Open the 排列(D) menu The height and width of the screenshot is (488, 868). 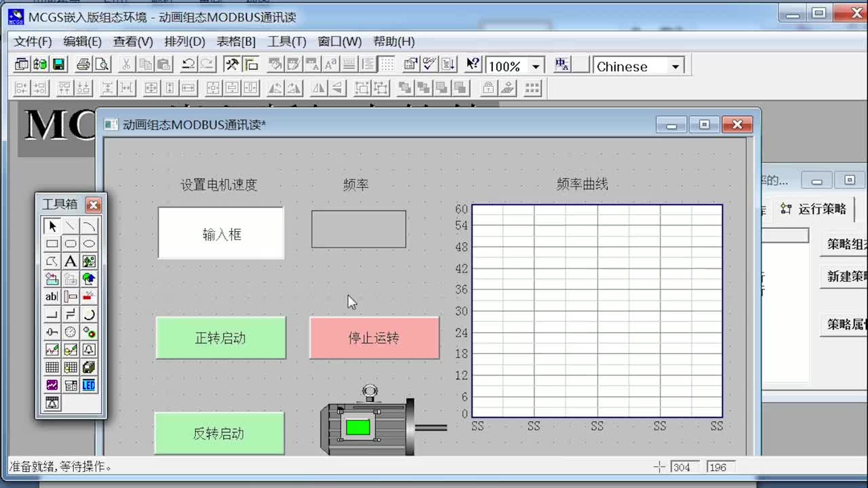pyautogui.click(x=184, y=41)
